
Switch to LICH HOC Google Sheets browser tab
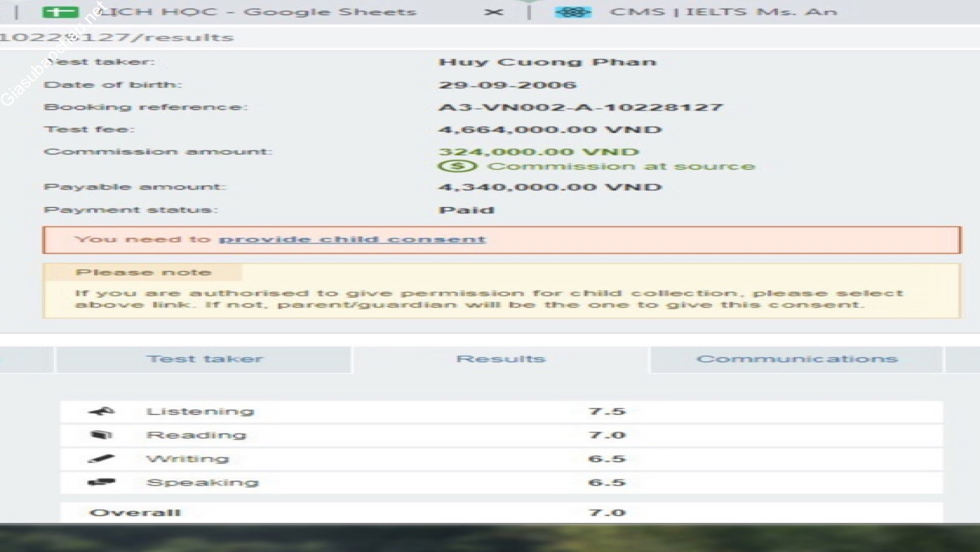tap(257, 12)
